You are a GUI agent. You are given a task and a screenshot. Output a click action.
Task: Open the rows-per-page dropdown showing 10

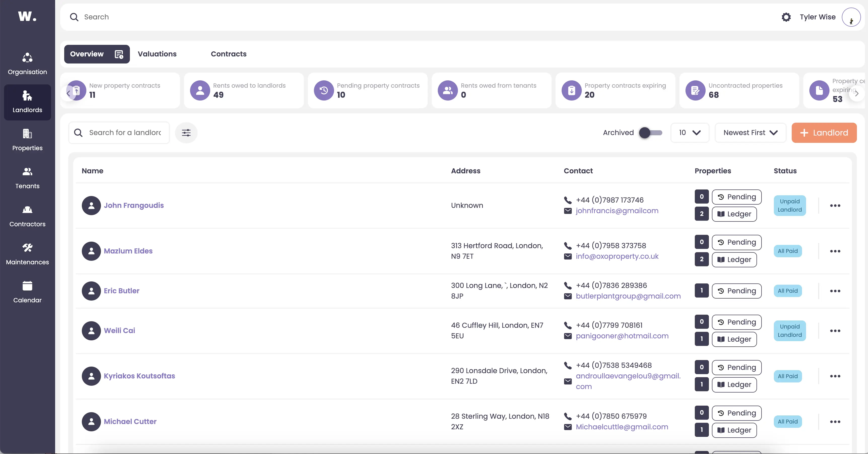click(690, 133)
